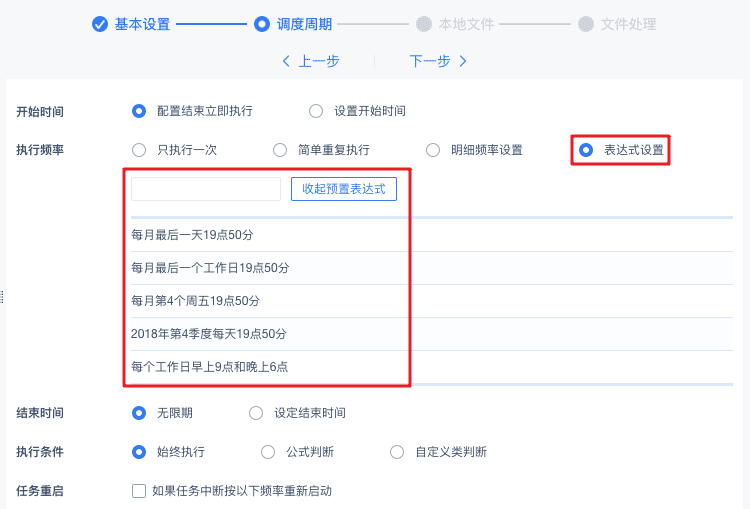Choose 简单重复执行 frequency option
The width and height of the screenshot is (750, 509).
pyautogui.click(x=280, y=150)
